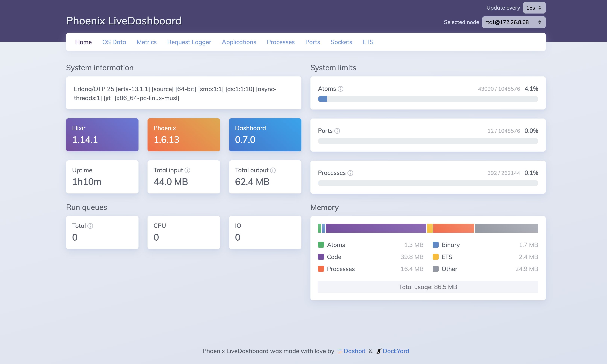The height and width of the screenshot is (364, 607).
Task: Click the Dashbit logo icon in footer
Action: (x=340, y=351)
